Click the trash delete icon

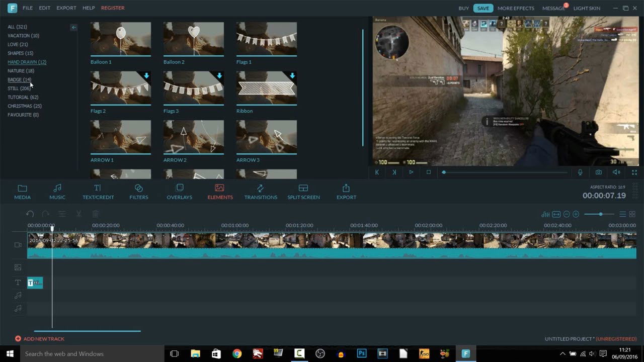point(96,214)
